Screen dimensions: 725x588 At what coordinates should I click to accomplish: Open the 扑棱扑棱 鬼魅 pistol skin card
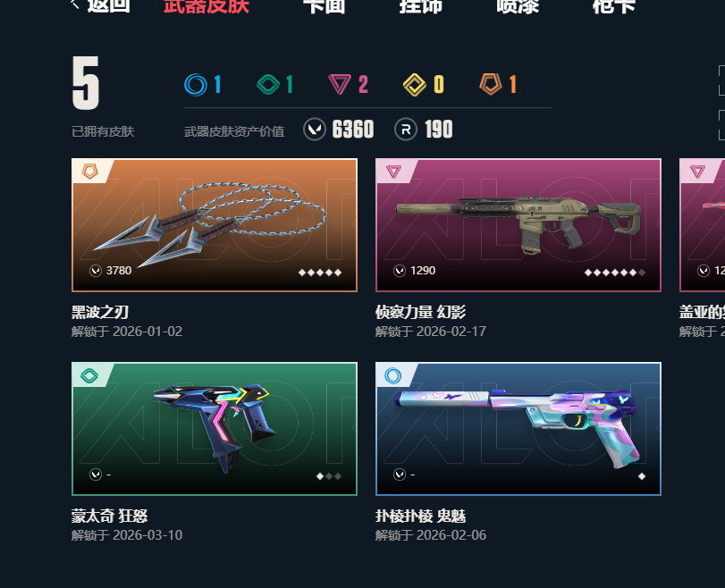pyautogui.click(x=518, y=429)
